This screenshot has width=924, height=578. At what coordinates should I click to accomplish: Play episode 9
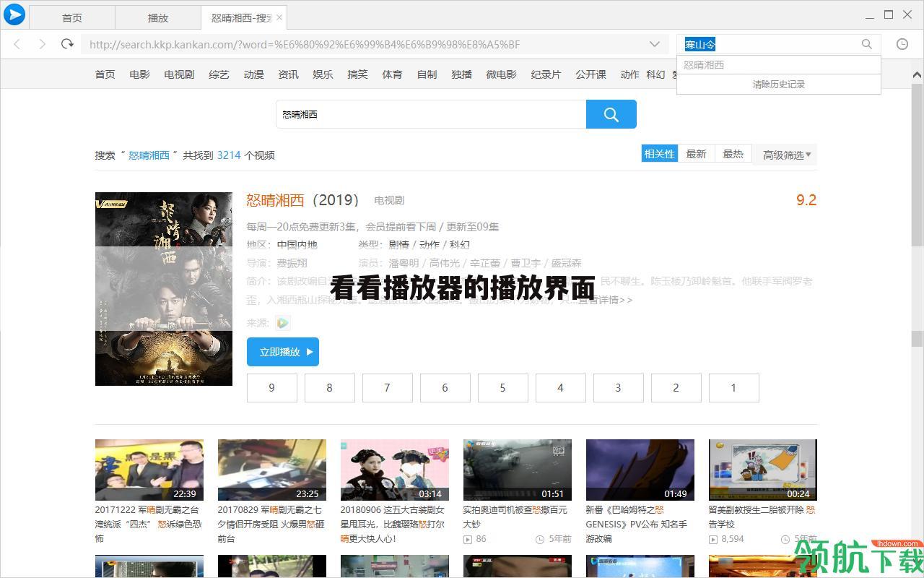(272, 388)
